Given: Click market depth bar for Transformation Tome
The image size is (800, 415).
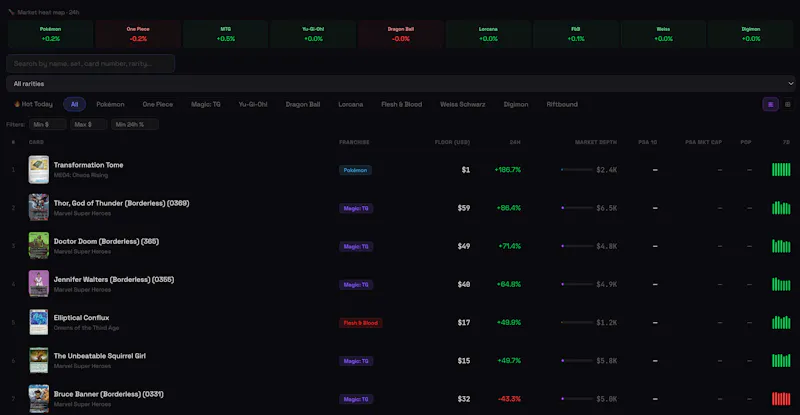Looking at the screenshot, I should [577, 169].
